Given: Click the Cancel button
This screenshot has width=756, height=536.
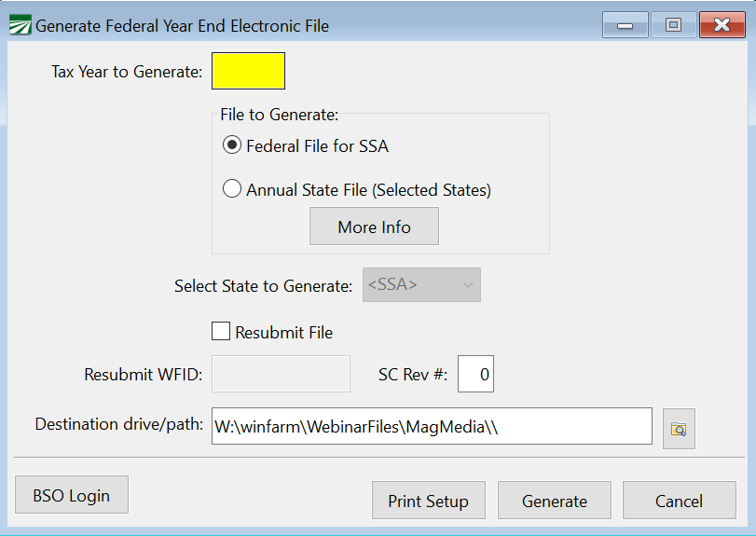Looking at the screenshot, I should point(680,501).
